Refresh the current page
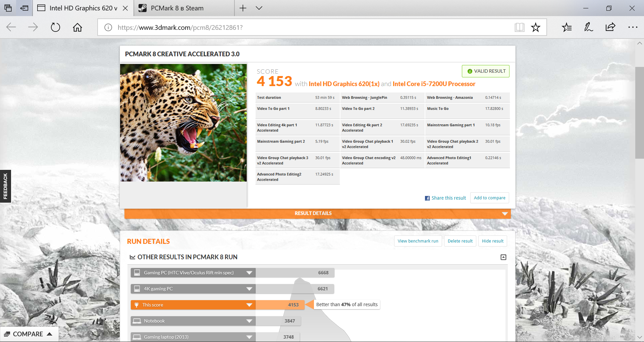 click(x=55, y=27)
